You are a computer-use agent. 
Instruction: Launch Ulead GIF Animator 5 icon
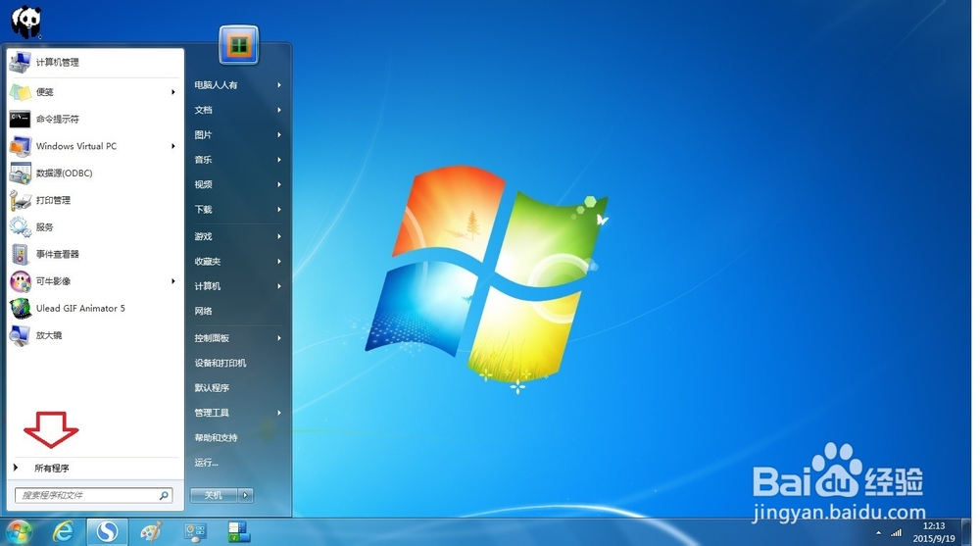20,309
